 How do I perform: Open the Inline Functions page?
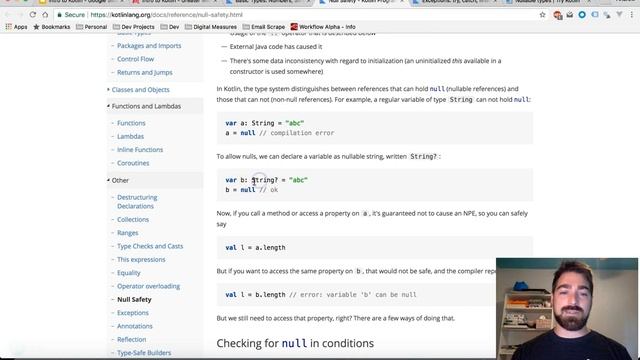[140, 150]
